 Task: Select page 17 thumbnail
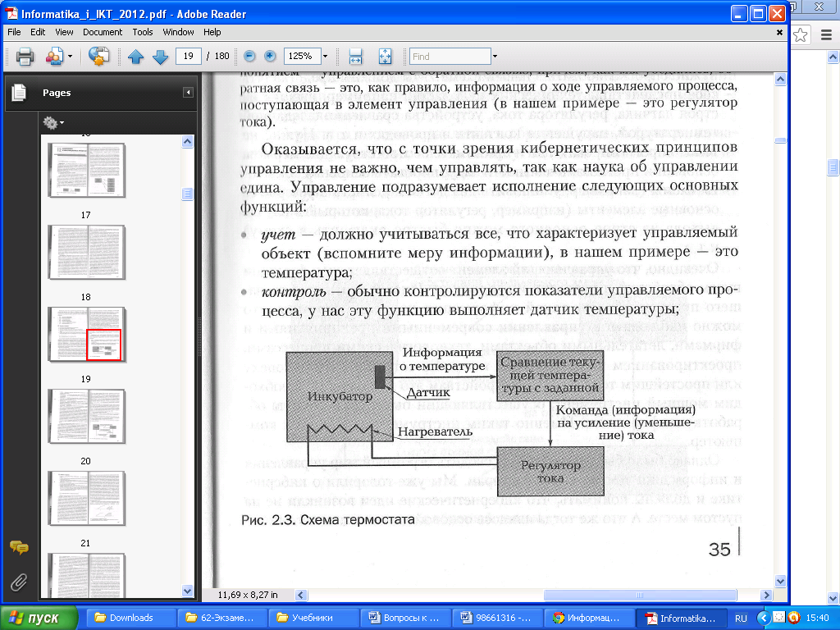pyautogui.click(x=86, y=171)
